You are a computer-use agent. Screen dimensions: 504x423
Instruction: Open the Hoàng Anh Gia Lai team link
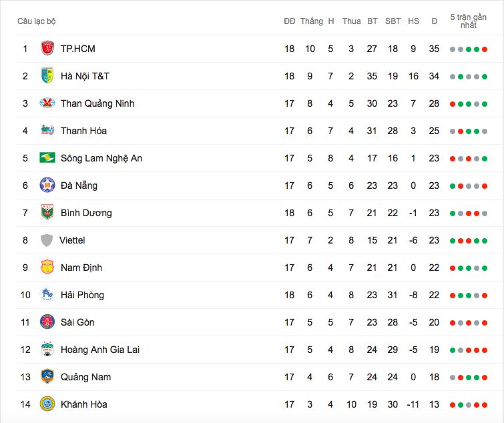click(99, 350)
